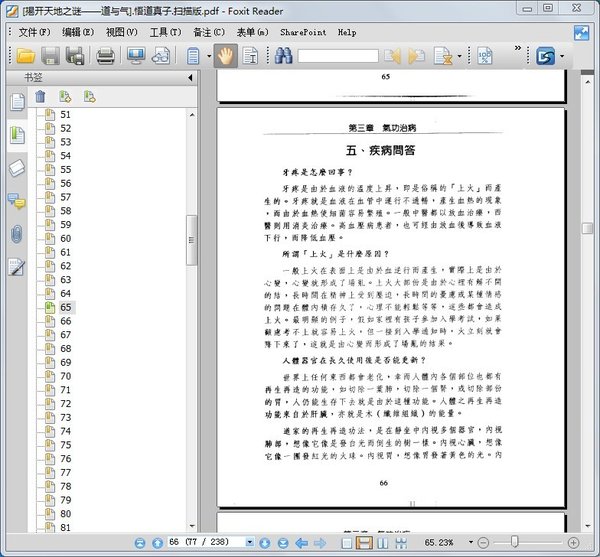
Task: Click the second bookmark green-arrow icon
Action: [90, 96]
